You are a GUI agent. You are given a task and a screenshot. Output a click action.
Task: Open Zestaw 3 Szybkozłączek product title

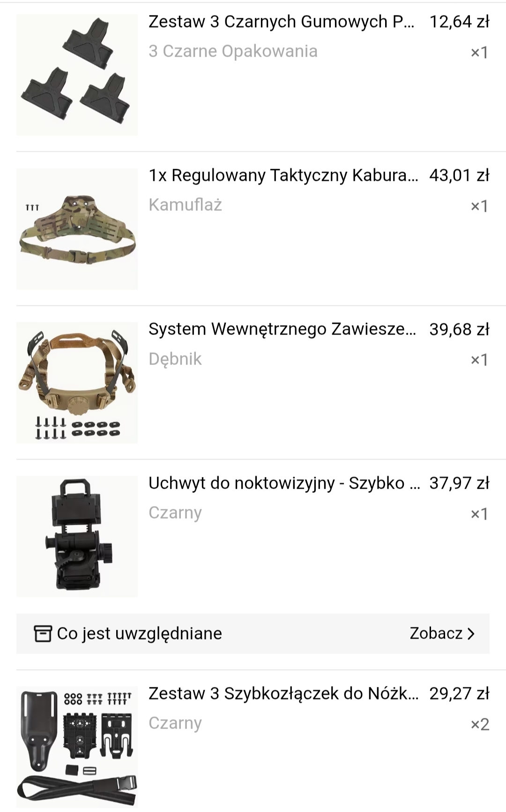tap(283, 693)
